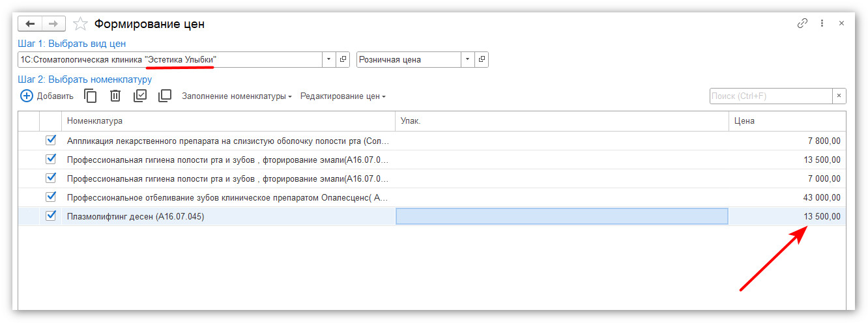The height and width of the screenshot is (323, 868).
Task: Click the Добавить button
Action: click(47, 96)
